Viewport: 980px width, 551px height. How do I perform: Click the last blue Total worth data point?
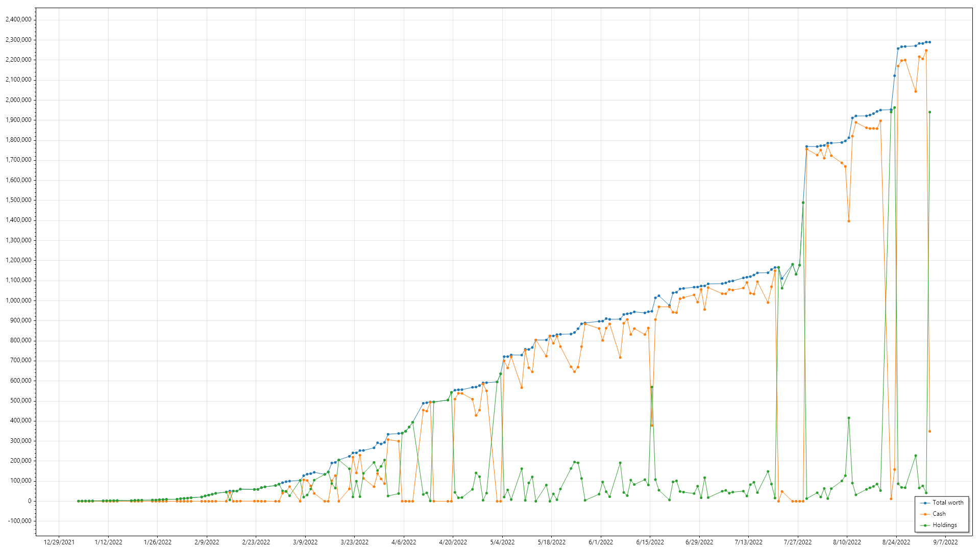[929, 42]
